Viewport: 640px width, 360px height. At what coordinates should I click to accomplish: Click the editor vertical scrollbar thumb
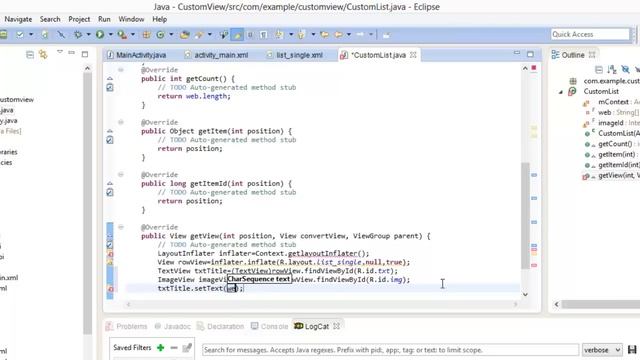click(525, 216)
